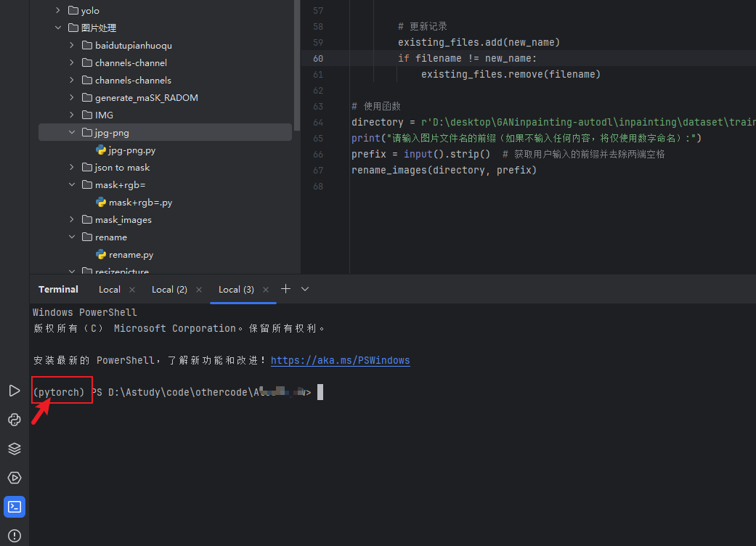
Task: Click the Python icon next to mask+rgb=.py
Action: 101,202
